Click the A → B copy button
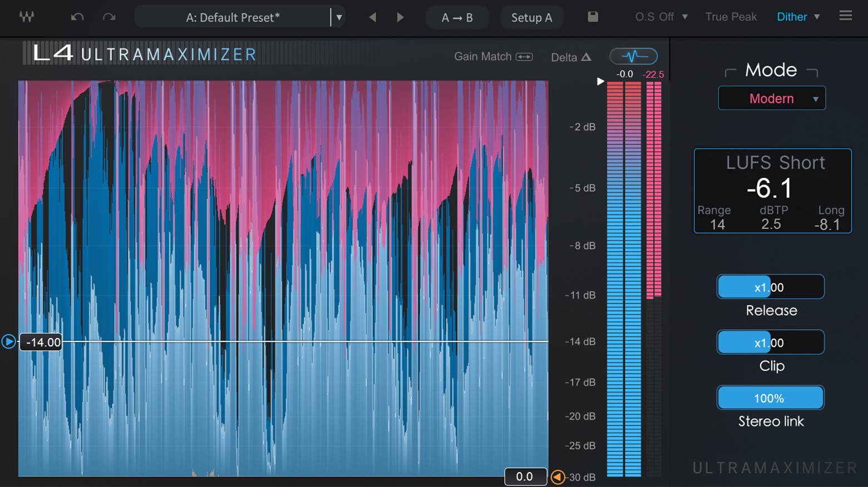 point(457,18)
